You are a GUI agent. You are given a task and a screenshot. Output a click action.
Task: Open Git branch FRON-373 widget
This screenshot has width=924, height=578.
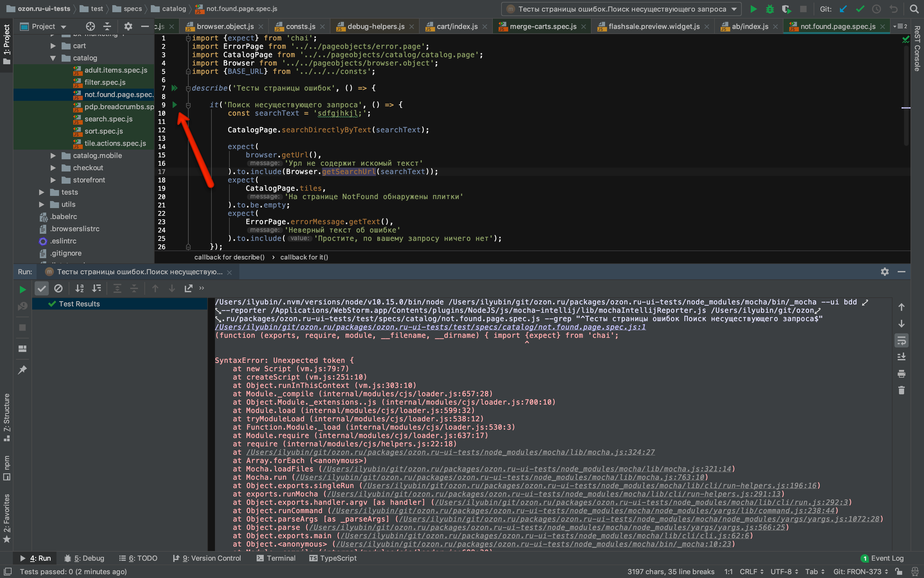tap(861, 572)
